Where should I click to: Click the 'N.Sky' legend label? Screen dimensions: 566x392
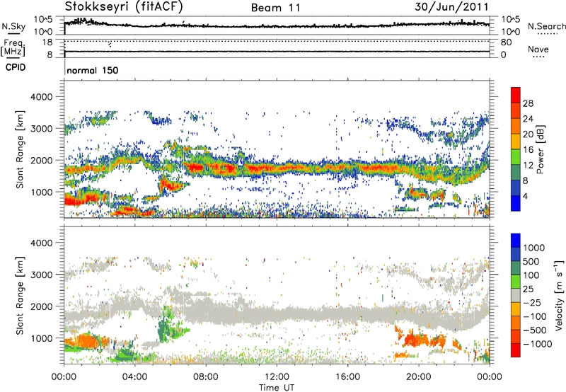coord(13,26)
